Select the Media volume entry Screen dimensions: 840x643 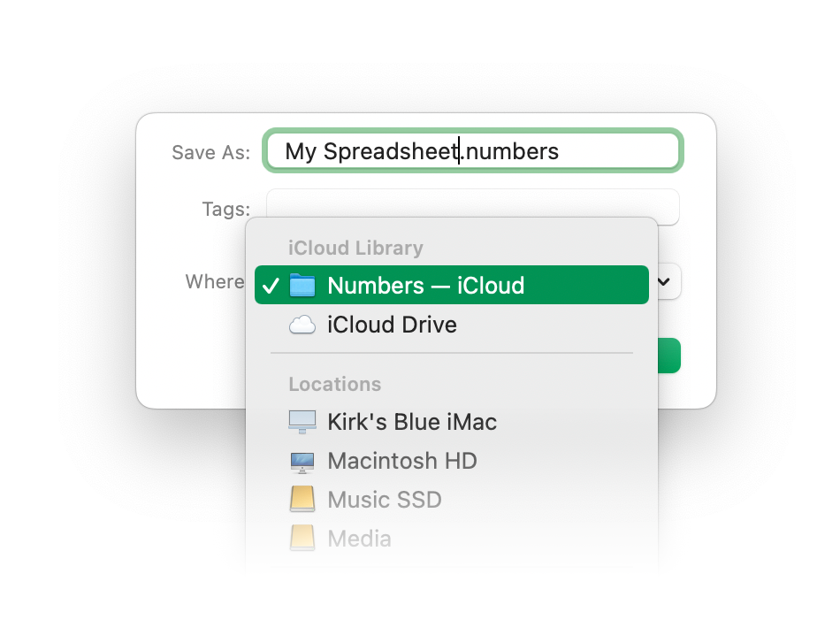point(452,539)
